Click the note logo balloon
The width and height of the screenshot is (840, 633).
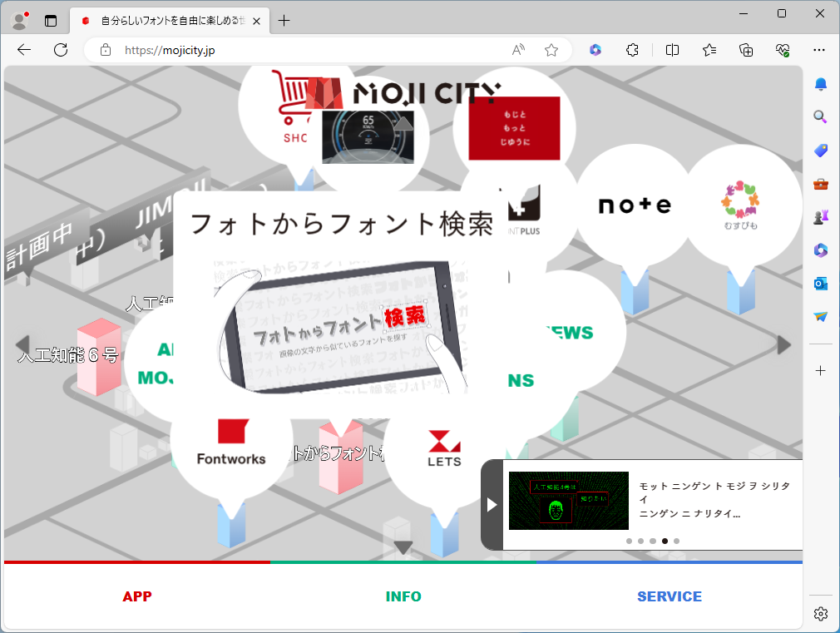(x=634, y=205)
